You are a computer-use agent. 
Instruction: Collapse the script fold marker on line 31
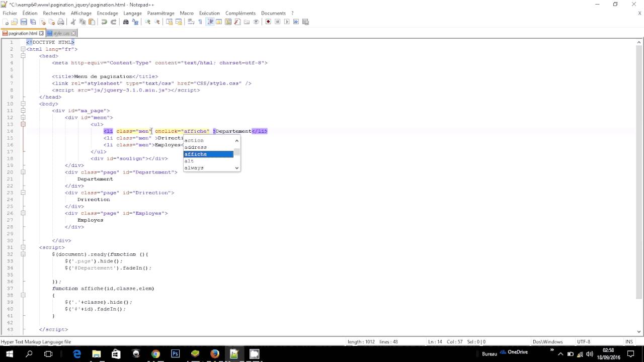23,247
